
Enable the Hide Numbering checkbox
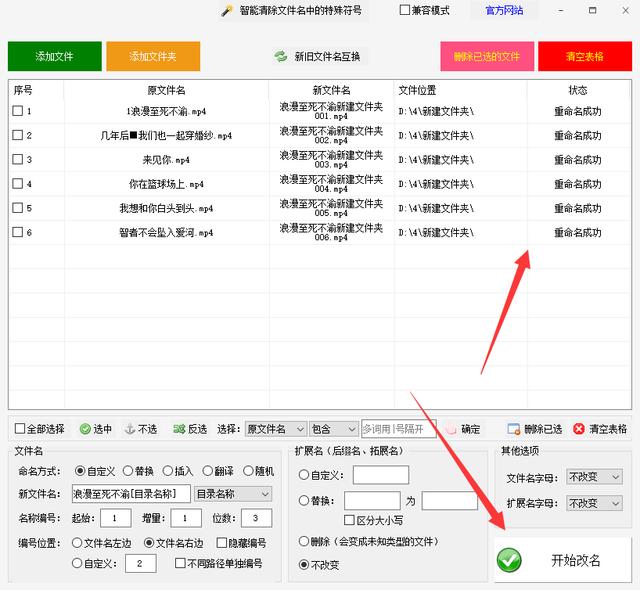click(x=222, y=543)
